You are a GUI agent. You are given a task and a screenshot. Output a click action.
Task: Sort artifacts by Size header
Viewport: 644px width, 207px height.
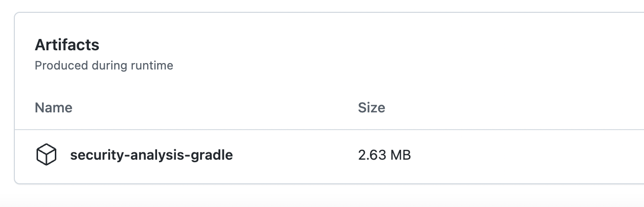(371, 107)
